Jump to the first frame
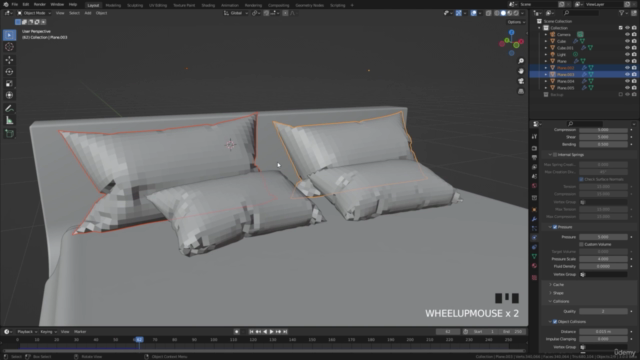 click(251, 332)
